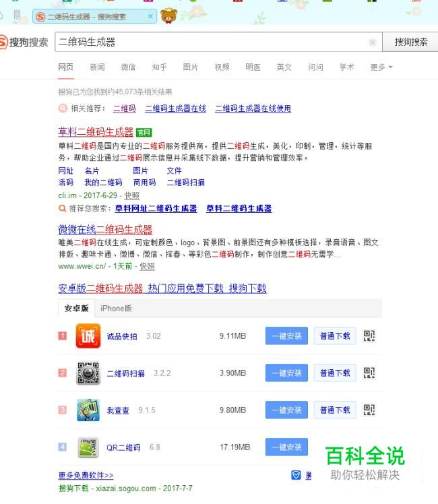
Task: Open the 诚品快拍 app name link
Action: [x=122, y=336]
